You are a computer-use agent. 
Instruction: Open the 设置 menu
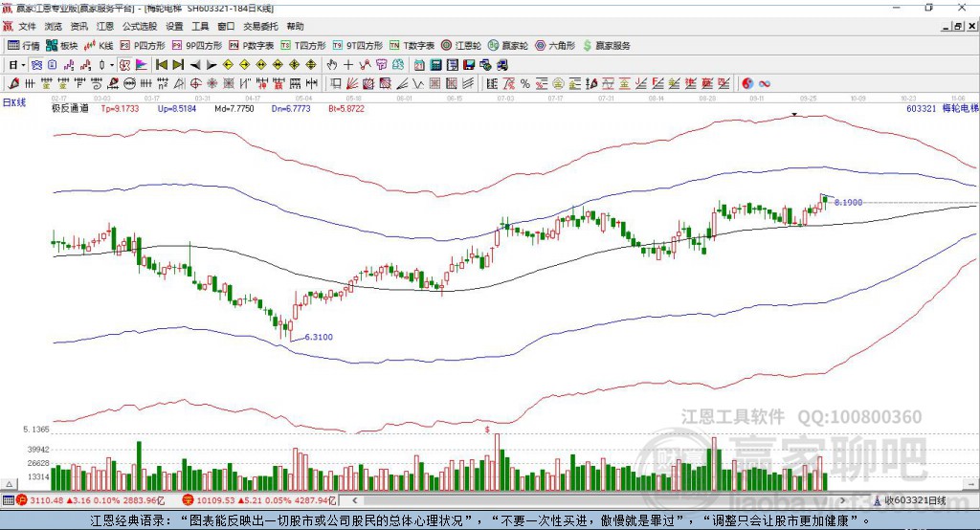[x=174, y=26]
